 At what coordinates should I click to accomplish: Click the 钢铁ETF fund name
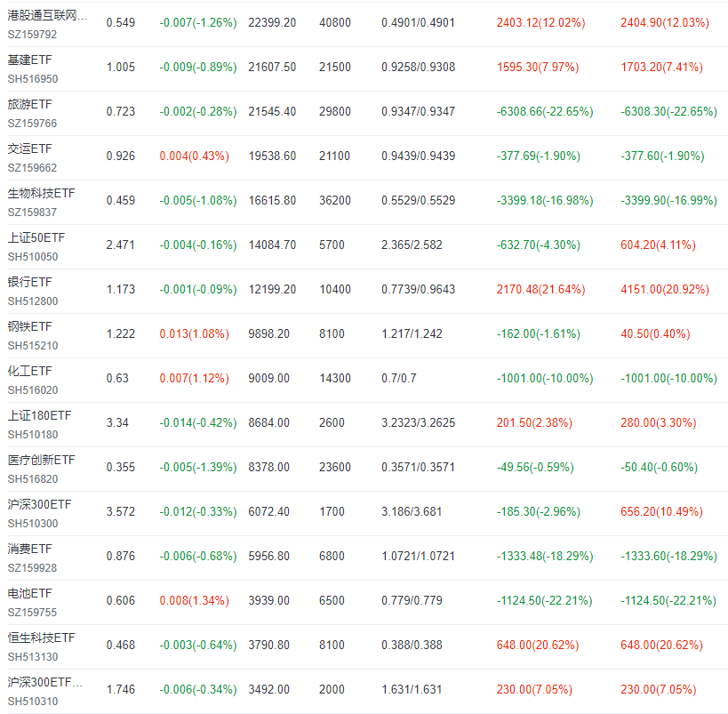[x=29, y=327]
